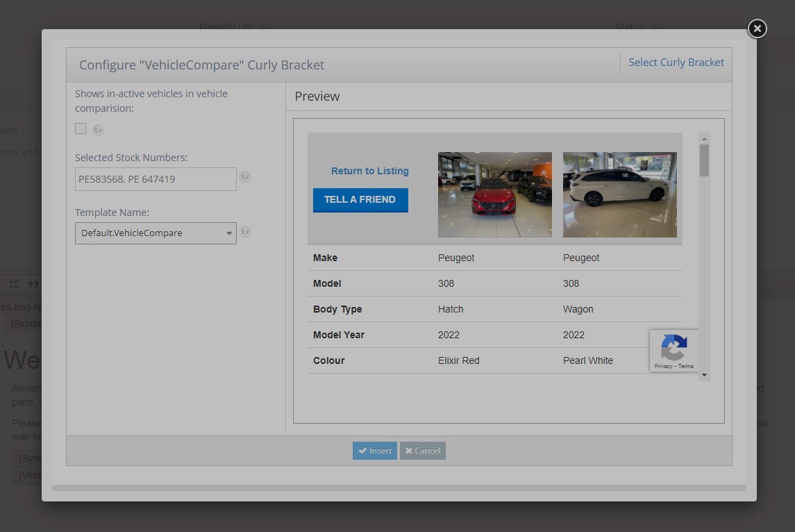
Task: Click the Cancel button
Action: (422, 450)
